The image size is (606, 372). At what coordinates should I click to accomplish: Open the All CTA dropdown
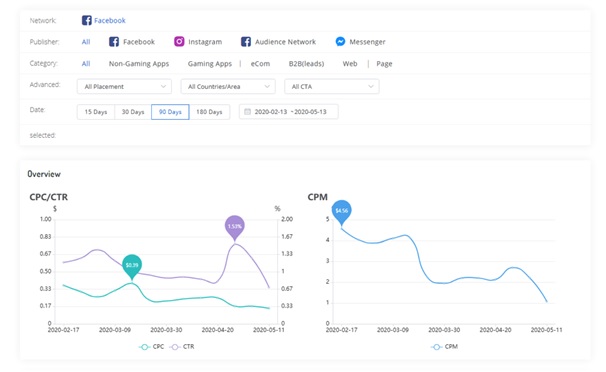332,87
